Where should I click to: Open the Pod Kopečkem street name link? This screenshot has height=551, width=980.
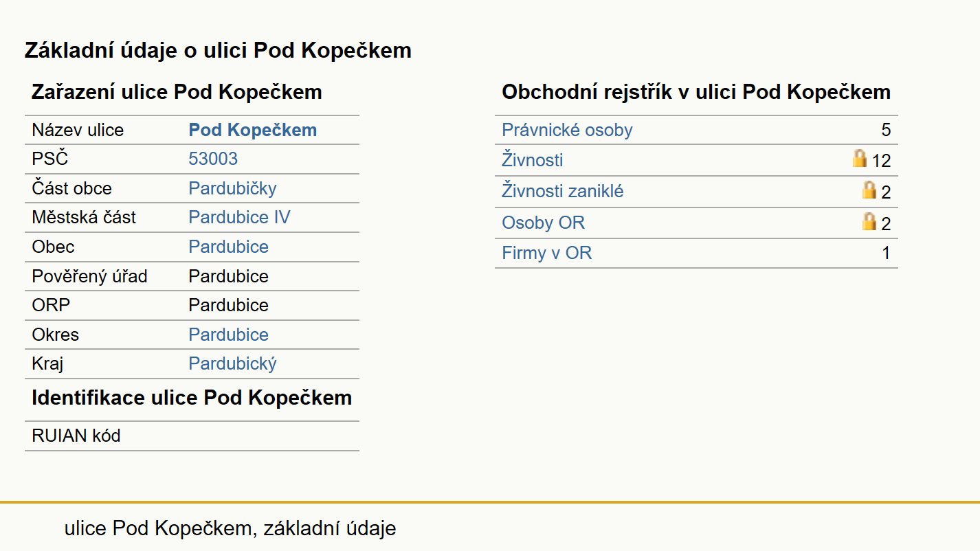[253, 130]
